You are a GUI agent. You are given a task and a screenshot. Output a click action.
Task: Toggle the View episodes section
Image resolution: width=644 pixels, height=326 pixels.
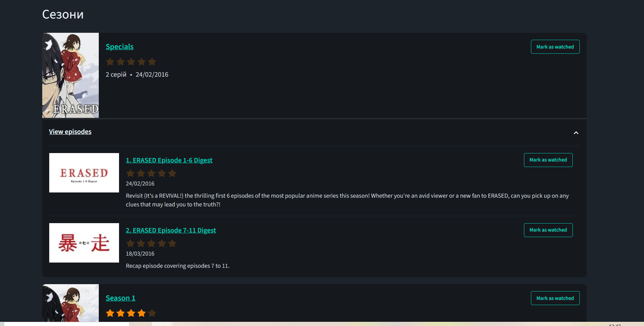[x=70, y=132]
